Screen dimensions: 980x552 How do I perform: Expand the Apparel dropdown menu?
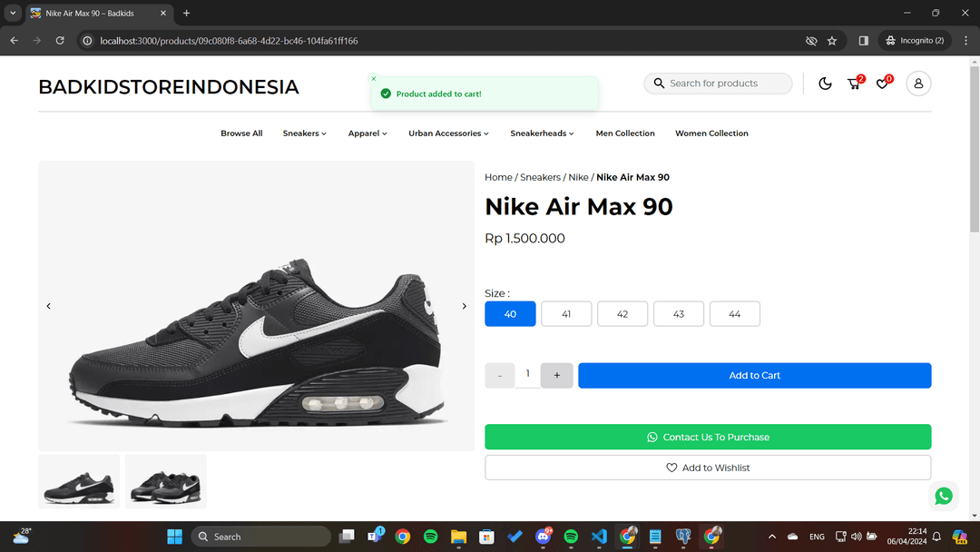(367, 133)
